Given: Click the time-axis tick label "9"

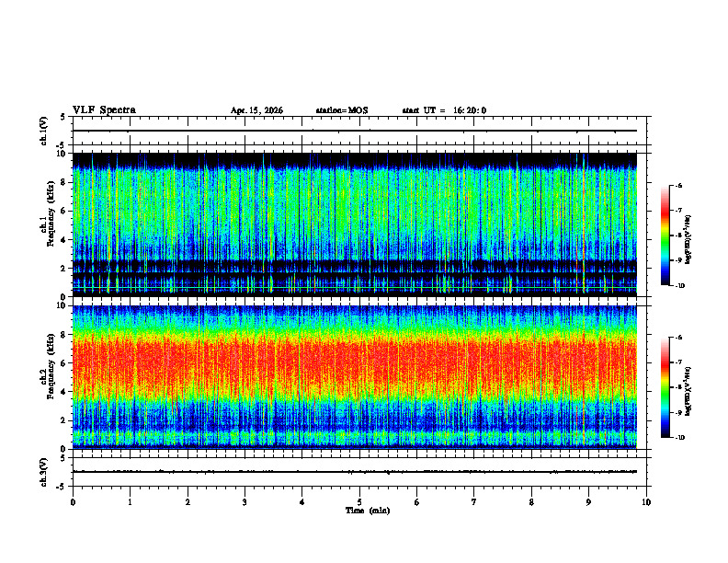Looking at the screenshot, I should [588, 502].
